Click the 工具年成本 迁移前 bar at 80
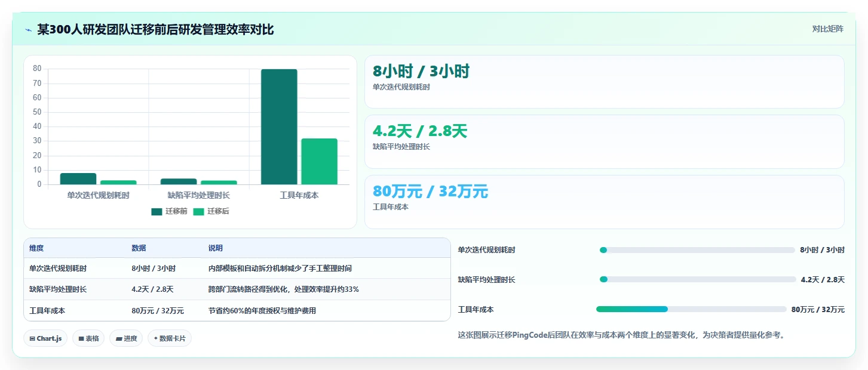 point(279,127)
